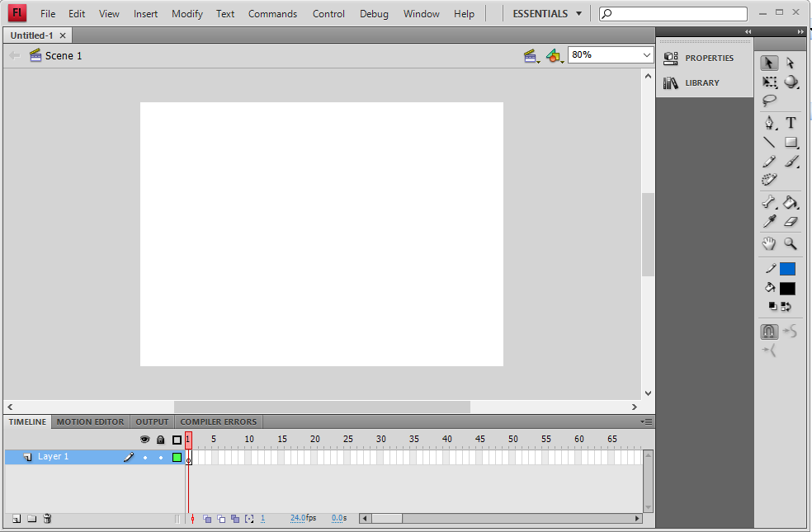Open the timeline panel options menu
The width and height of the screenshot is (812, 532).
pos(646,421)
